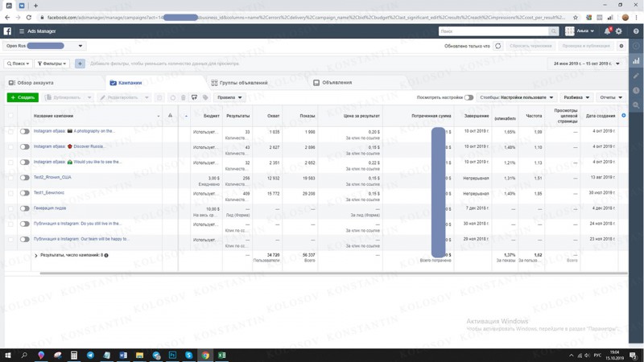Viewport: 644px width, 362px height.
Task: Open the Разбивка breakdown dropdown
Action: click(576, 97)
